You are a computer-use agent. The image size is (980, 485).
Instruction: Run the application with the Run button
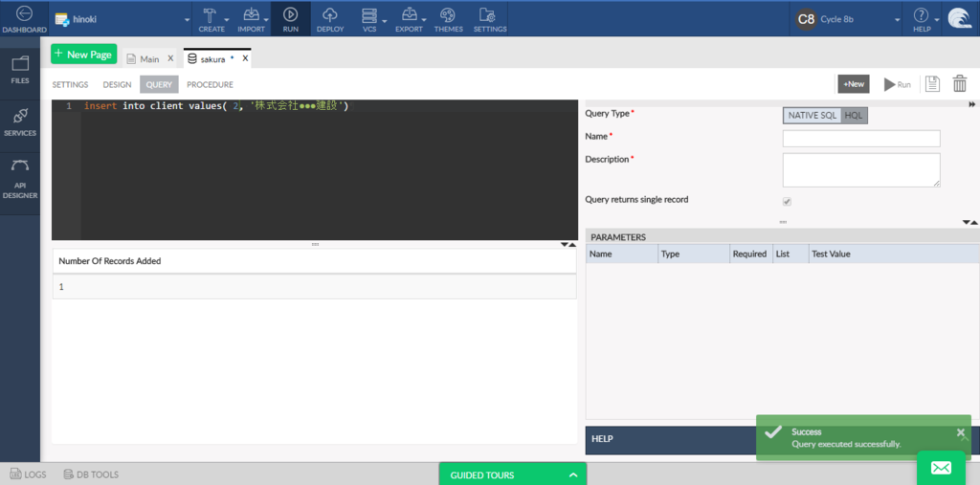pos(291,19)
